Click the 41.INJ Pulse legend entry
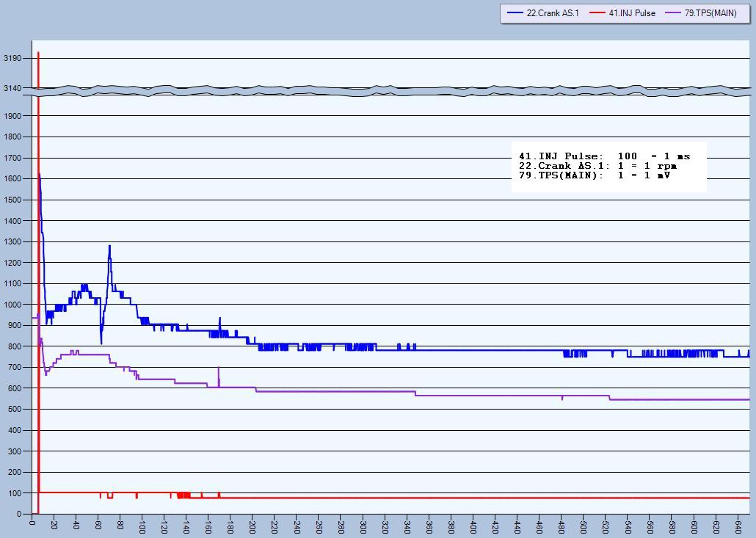The width and height of the screenshot is (756, 538). [x=622, y=13]
